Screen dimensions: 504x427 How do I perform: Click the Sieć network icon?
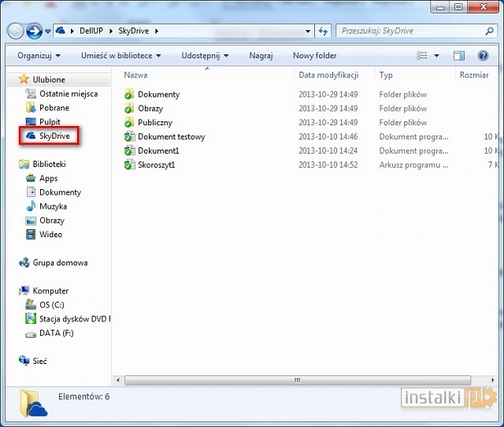tap(24, 361)
